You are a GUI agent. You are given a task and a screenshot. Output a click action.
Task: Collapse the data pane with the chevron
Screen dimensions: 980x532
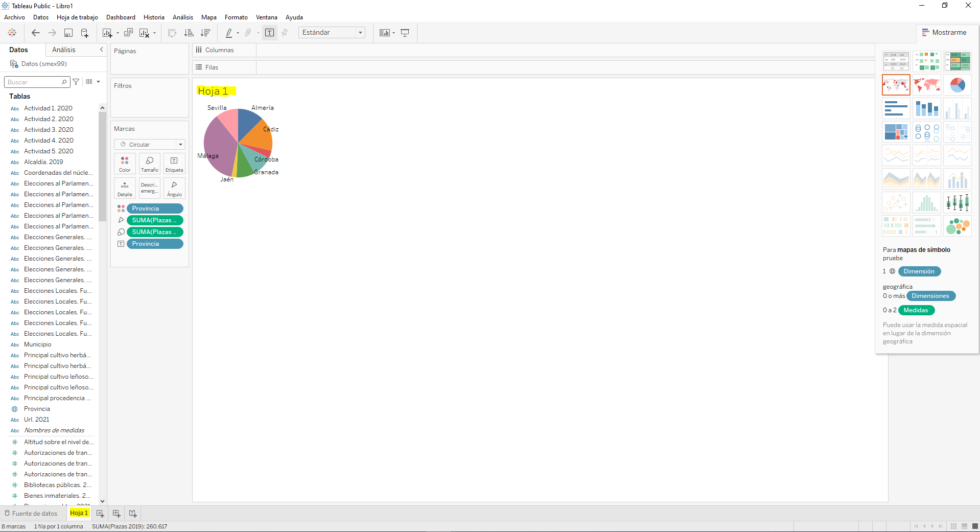101,50
